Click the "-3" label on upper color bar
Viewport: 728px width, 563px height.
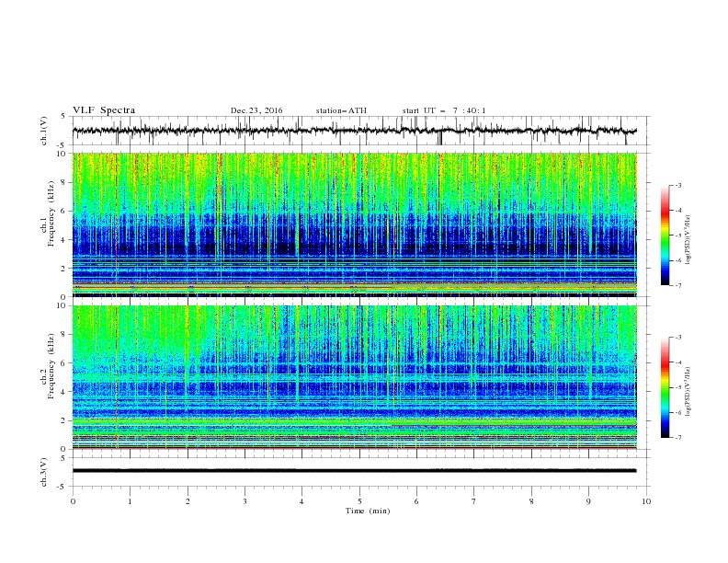[x=678, y=185]
